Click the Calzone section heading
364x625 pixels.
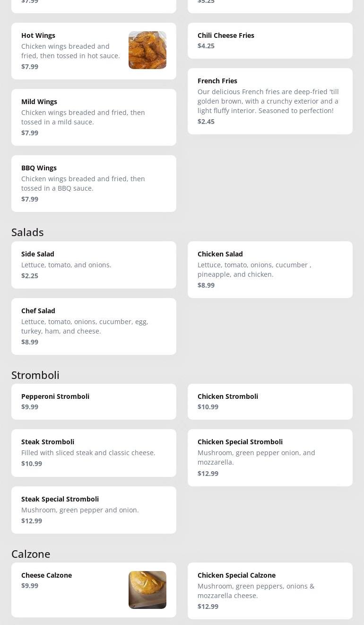[31, 554]
